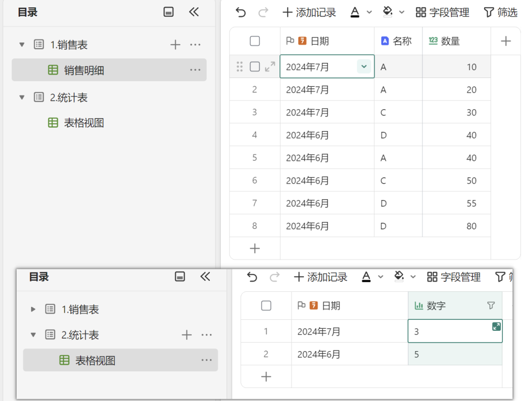Image resolution: width=532 pixels, height=401 pixels.
Task: Collapse the 1.销售表 tree node in upper panel
Action: click(x=22, y=45)
